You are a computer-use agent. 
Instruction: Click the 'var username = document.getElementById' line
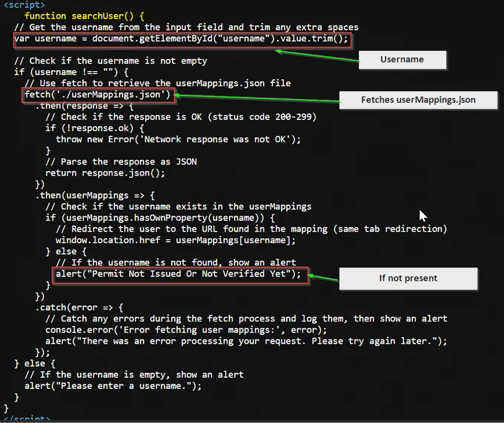click(181, 39)
